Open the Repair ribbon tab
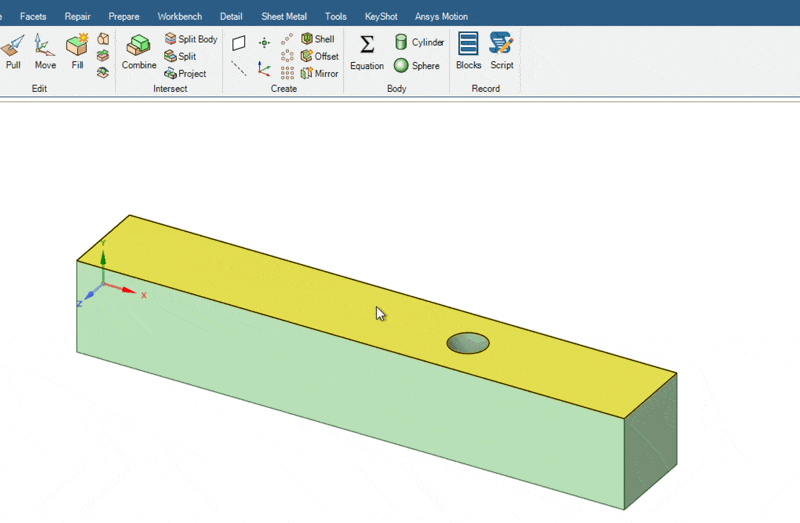This screenshot has height=523, width=800. click(77, 16)
